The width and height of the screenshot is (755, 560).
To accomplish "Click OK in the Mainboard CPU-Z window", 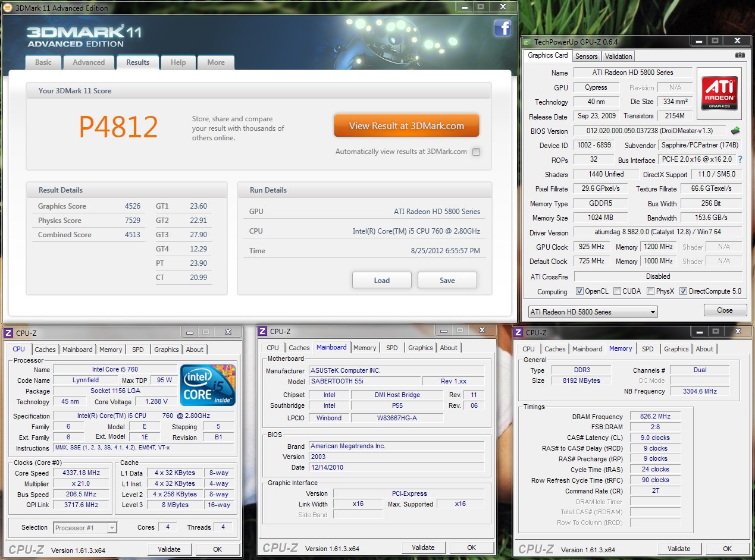I will [x=471, y=548].
